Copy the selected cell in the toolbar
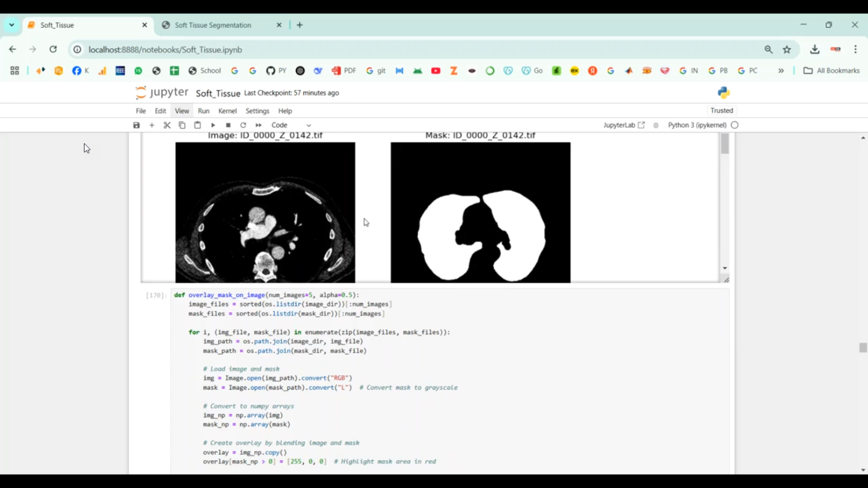Screen dimensions: 868x488 (182, 125)
